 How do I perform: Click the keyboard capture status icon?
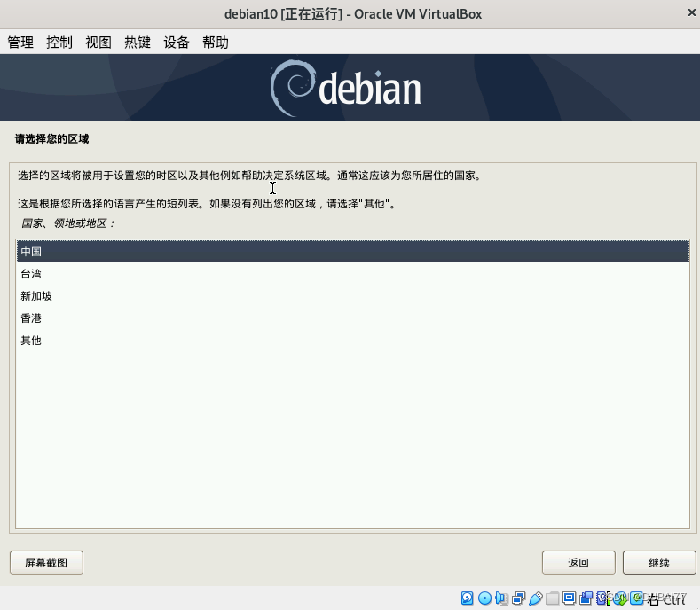point(636,598)
